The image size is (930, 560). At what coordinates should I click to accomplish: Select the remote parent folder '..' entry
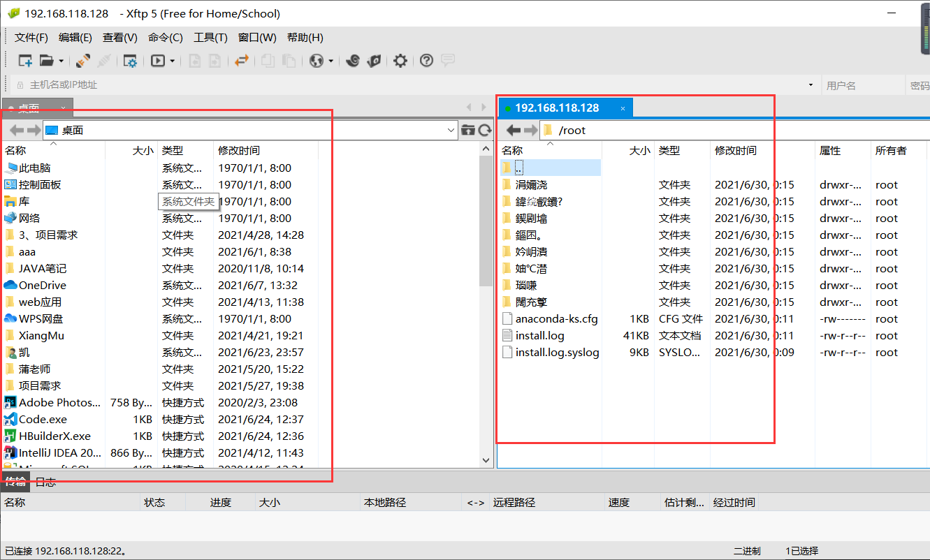tap(549, 168)
